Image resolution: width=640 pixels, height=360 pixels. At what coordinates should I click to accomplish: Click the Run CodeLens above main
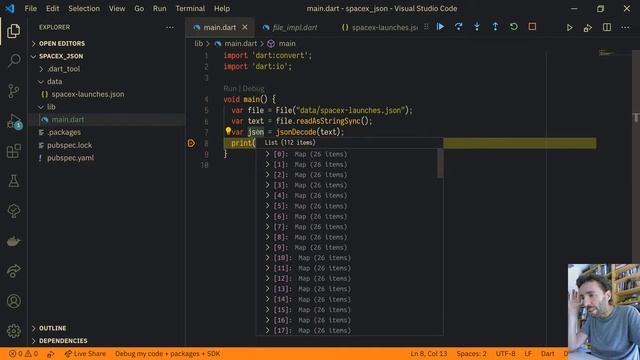coord(230,89)
